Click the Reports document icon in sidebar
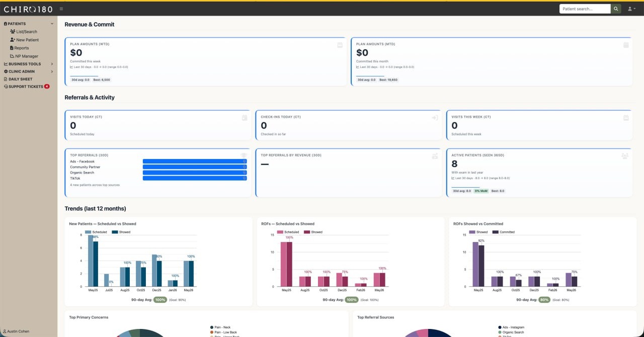Screen dimensions: 644x337 (x=12, y=48)
